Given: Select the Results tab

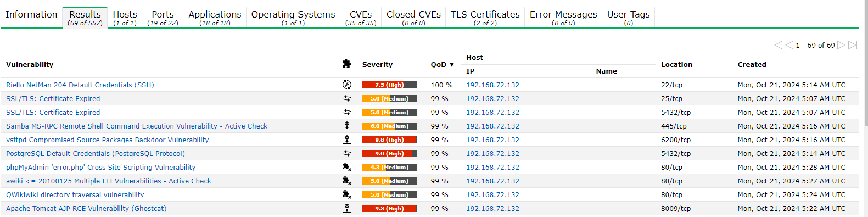Looking at the screenshot, I should 85,18.
